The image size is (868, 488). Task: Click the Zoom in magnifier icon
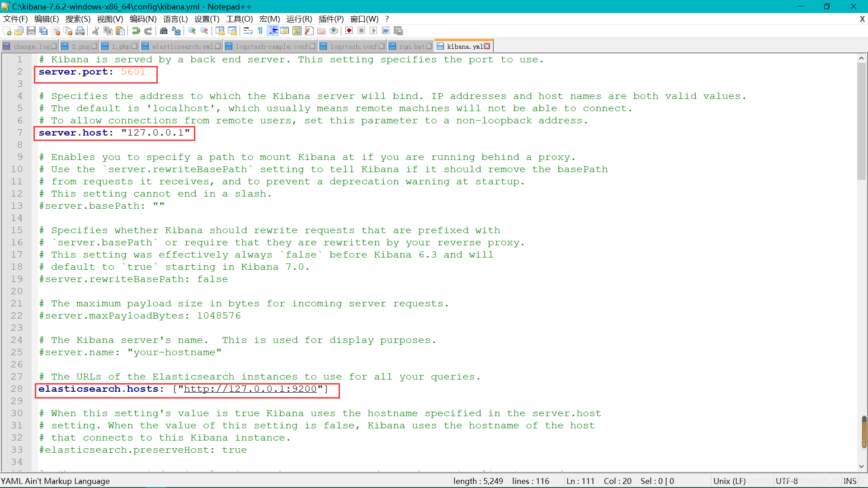pos(192,31)
